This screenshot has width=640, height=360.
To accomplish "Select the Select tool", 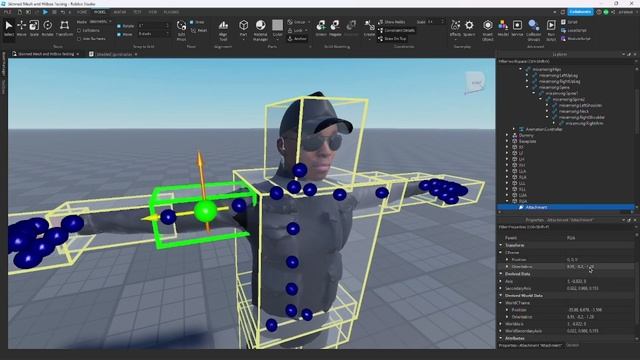I will pyautogui.click(x=9, y=28).
